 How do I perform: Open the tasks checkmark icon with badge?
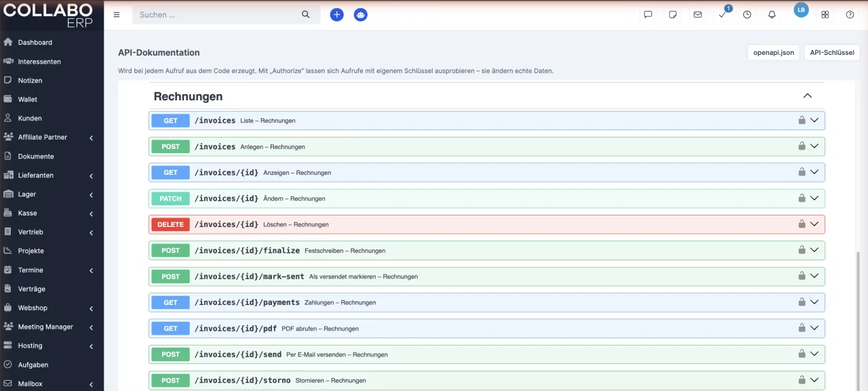click(723, 14)
